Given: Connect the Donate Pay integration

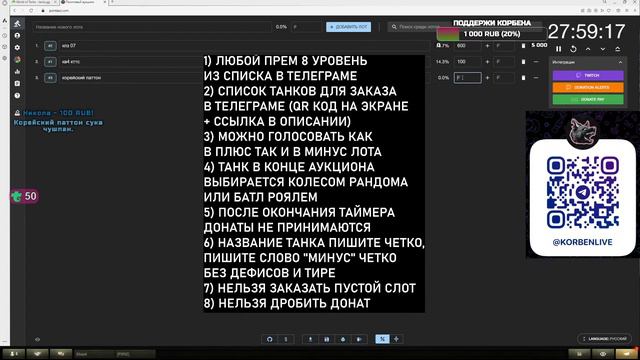Looking at the screenshot, I should [588, 99].
